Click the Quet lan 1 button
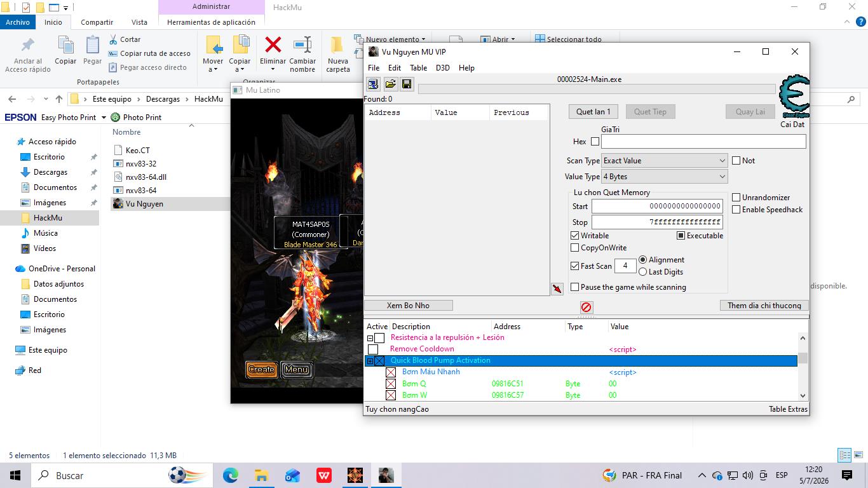Screen dimensions: 868x488 point(593,111)
